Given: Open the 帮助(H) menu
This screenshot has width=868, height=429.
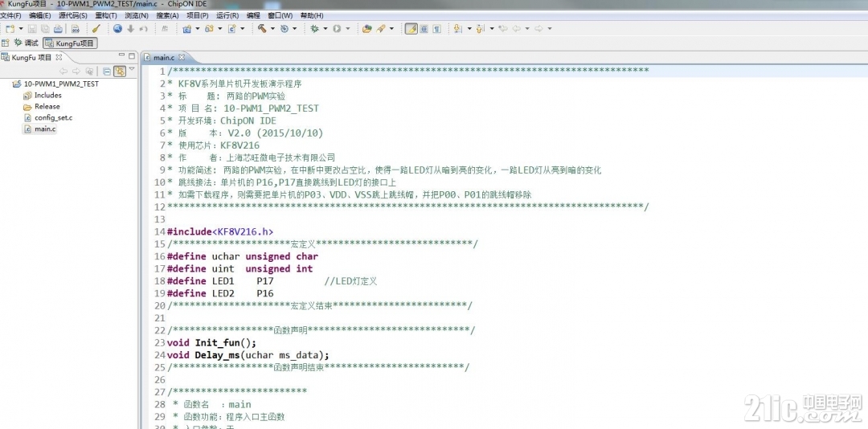Looking at the screenshot, I should [x=312, y=15].
